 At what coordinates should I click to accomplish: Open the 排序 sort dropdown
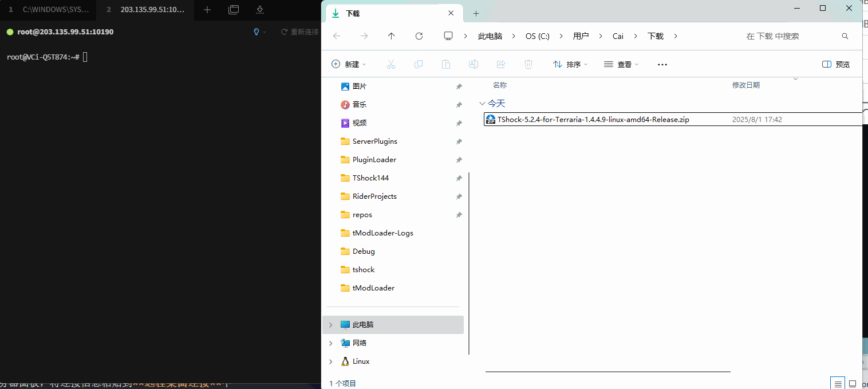click(x=570, y=65)
